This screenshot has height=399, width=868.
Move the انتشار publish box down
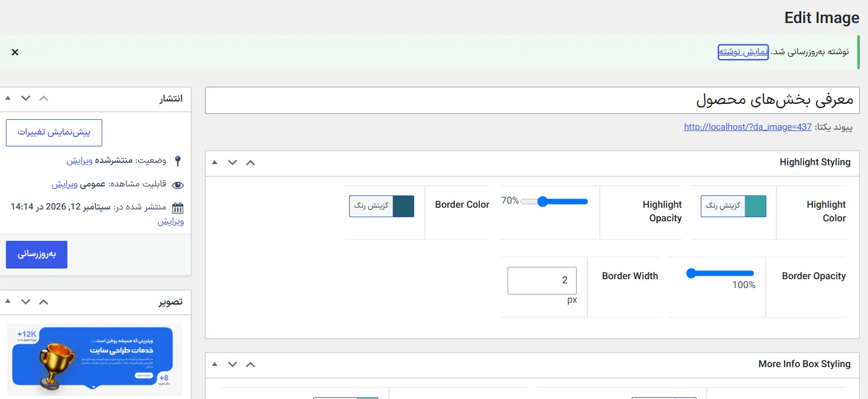(25, 98)
